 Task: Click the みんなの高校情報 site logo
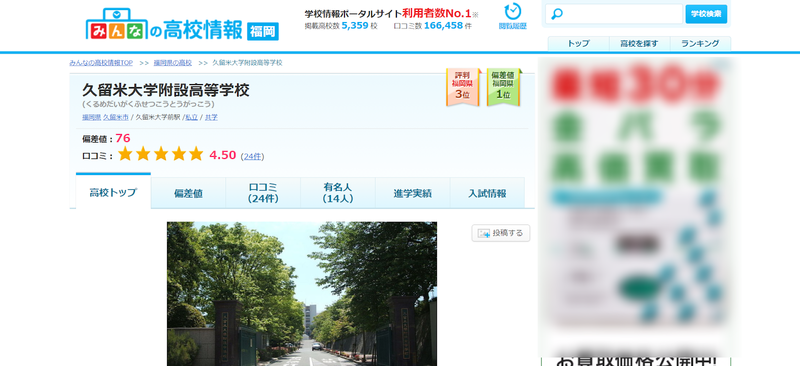(x=164, y=25)
